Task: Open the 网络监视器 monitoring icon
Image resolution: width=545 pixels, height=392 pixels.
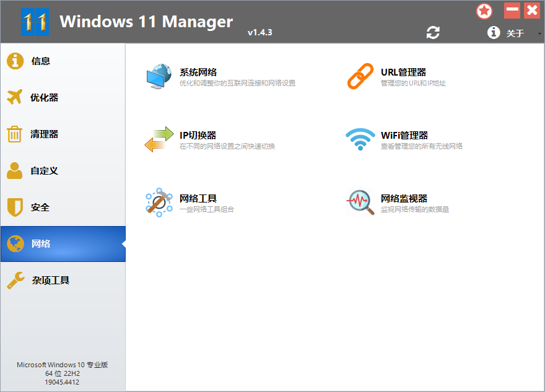Action: click(360, 201)
